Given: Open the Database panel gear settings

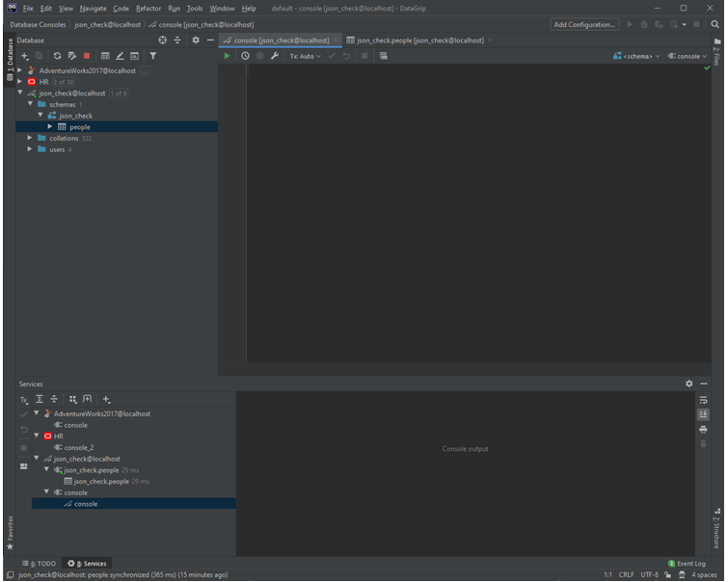Looking at the screenshot, I should point(196,40).
